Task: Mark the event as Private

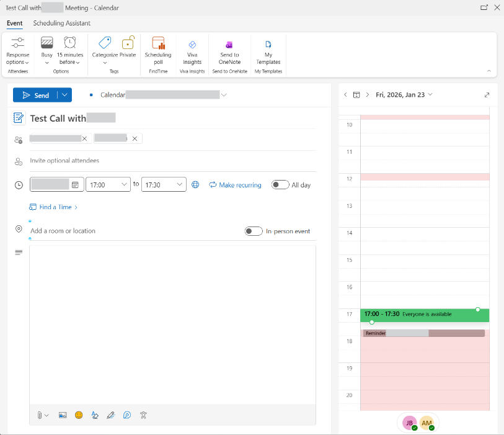Action: [128, 47]
